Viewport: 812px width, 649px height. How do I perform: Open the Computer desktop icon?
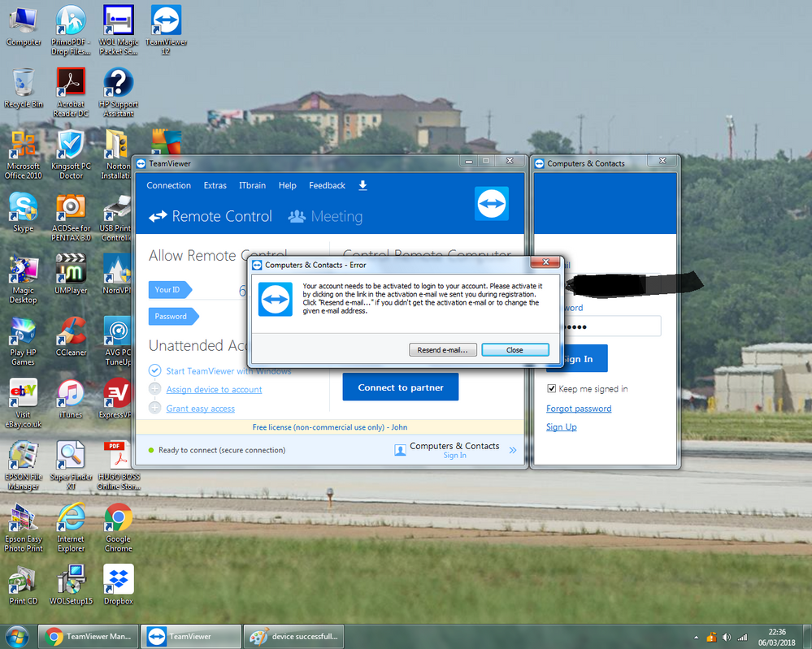pyautogui.click(x=24, y=26)
